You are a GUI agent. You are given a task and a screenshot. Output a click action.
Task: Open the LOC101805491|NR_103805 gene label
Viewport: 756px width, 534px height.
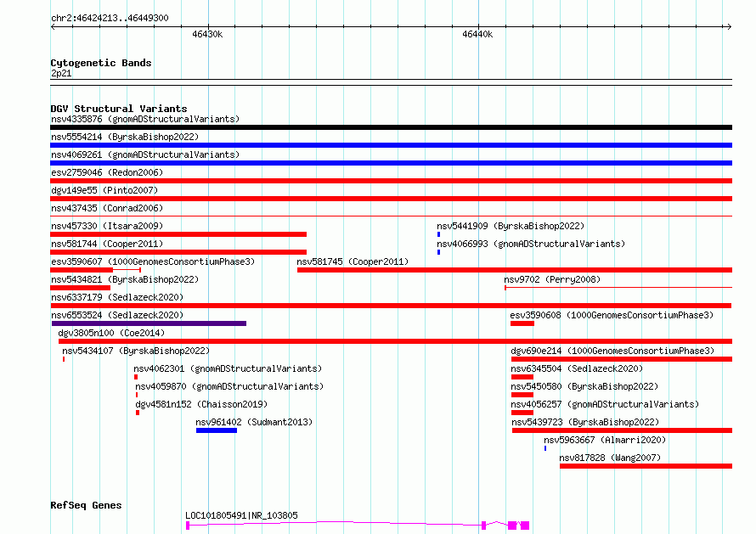[241, 515]
